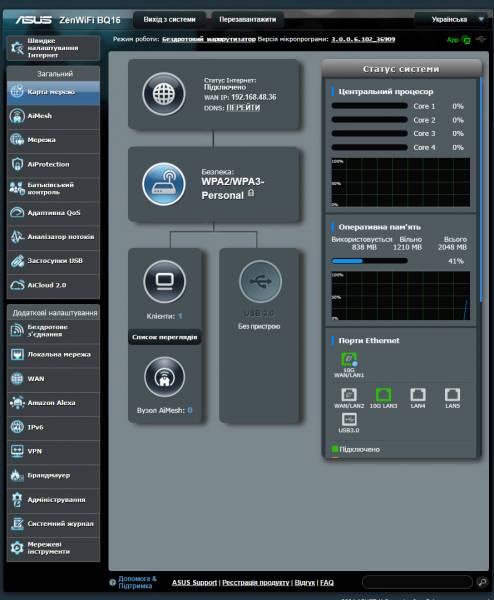Click the Бездротове з'єднання wireless icon

click(17, 330)
